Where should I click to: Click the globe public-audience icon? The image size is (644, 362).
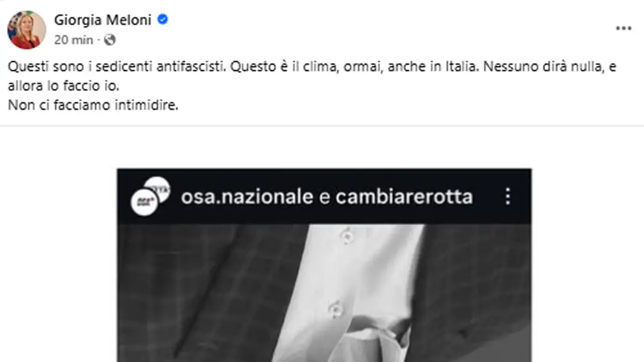pos(110,40)
